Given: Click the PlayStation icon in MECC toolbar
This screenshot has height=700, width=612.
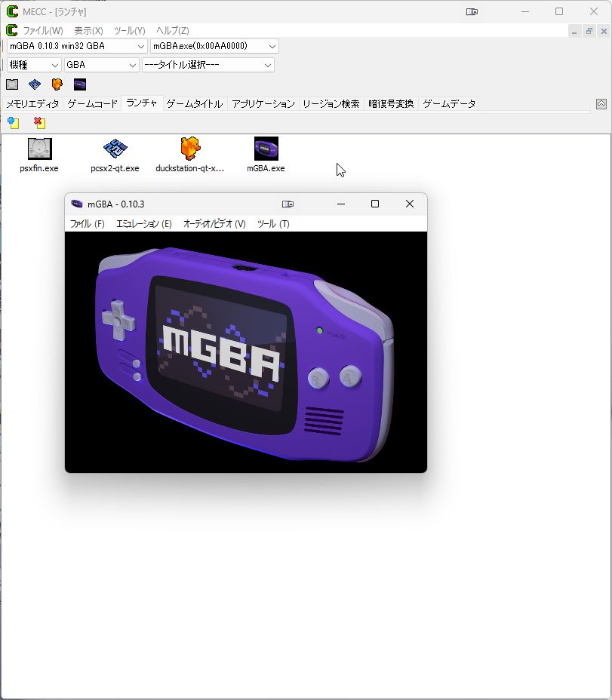Looking at the screenshot, I should (x=12, y=84).
